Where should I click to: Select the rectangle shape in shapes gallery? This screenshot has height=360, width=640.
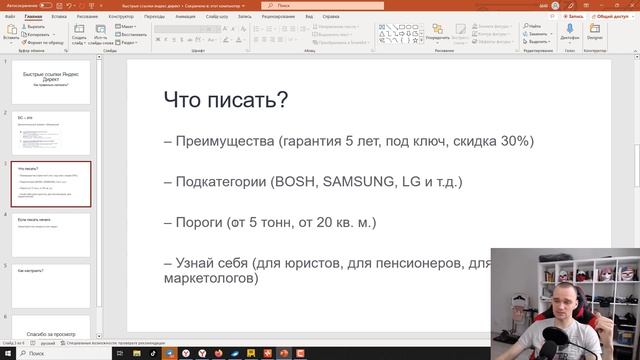pyautogui.click(x=402, y=27)
